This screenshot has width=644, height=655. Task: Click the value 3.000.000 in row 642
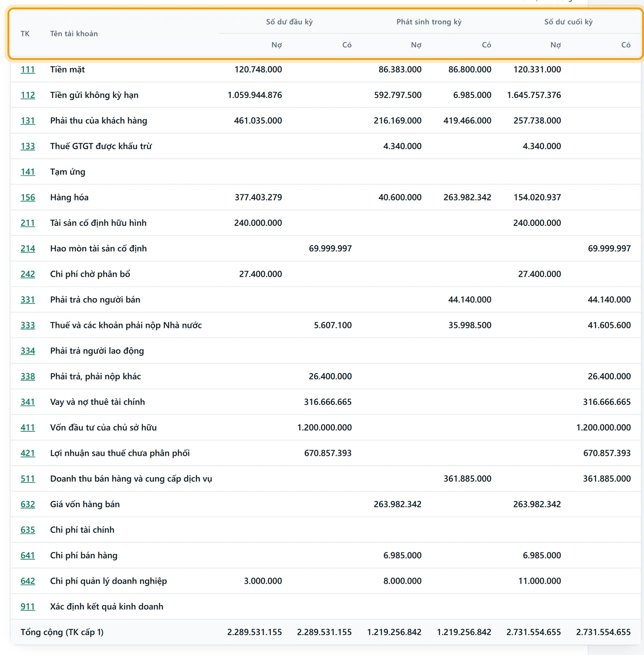tap(263, 581)
